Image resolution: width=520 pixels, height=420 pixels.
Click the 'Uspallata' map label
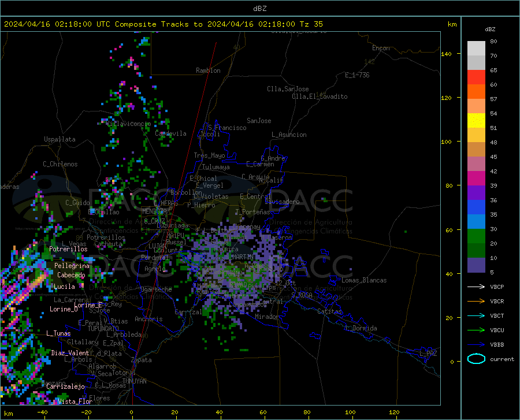(x=60, y=139)
